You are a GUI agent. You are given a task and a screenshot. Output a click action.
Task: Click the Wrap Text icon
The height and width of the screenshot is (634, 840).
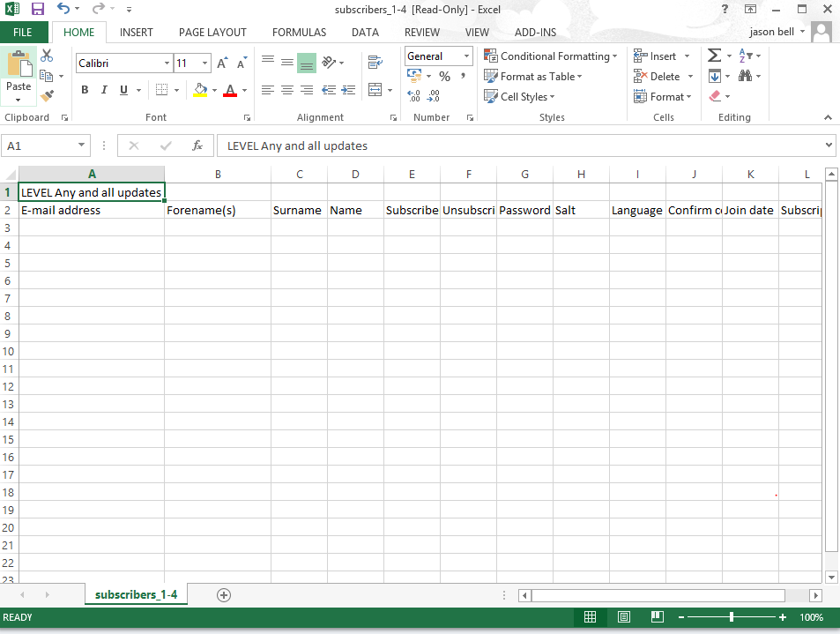tap(375, 63)
